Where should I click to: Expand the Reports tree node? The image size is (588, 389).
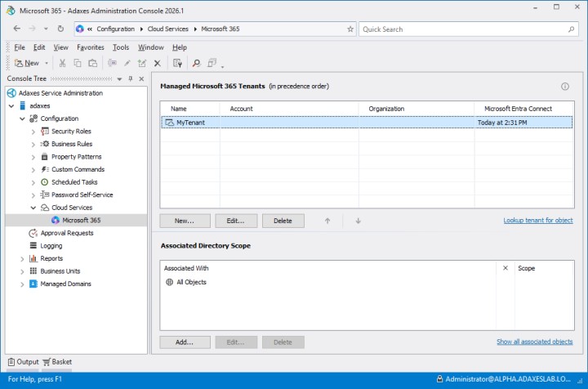[23, 259]
